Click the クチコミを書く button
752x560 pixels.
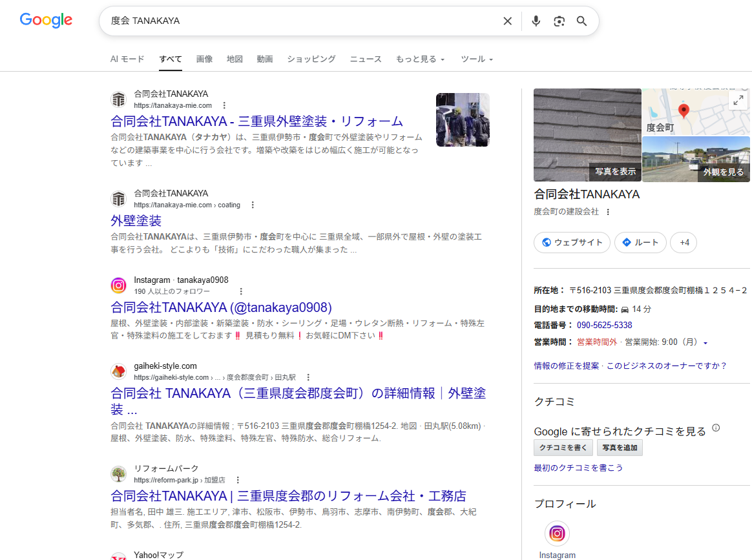[563, 448]
